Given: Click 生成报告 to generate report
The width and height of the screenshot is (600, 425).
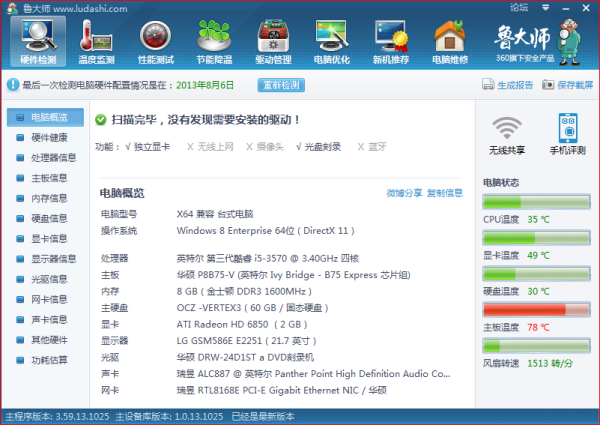Looking at the screenshot, I should (x=507, y=85).
